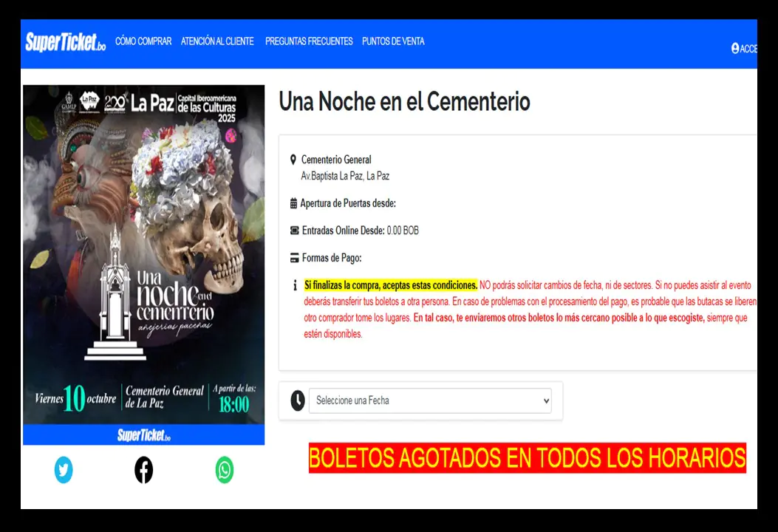Viewport: 778px width, 532px height.
Task: Click the credit card icon by Formas de Pago
Action: pyautogui.click(x=294, y=258)
